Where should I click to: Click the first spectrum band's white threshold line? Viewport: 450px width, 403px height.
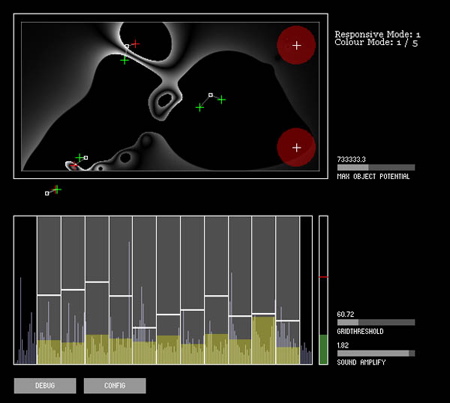[x=49, y=295]
